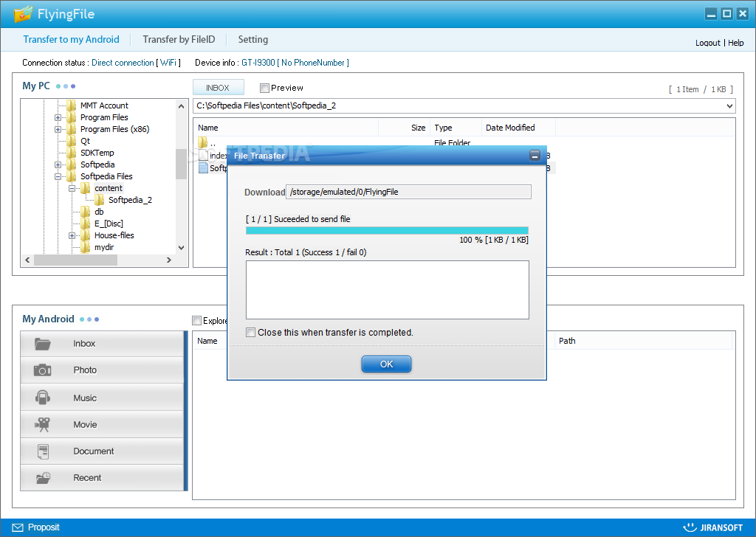Switch to Transfer to my Android tab

point(72,40)
